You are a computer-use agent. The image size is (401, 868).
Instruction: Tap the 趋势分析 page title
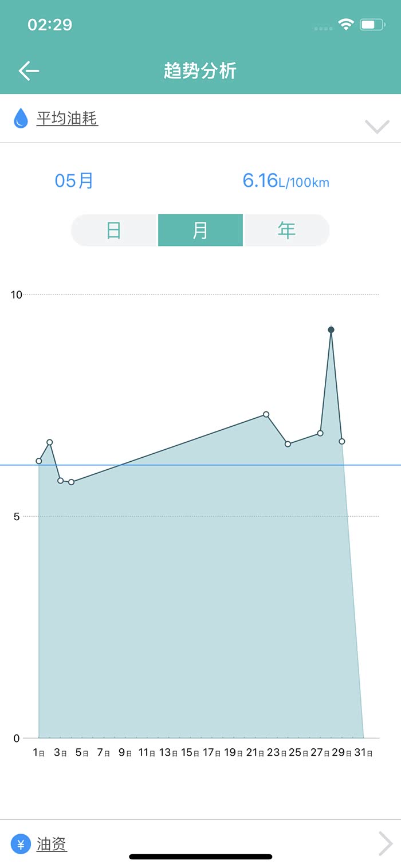pos(200,71)
